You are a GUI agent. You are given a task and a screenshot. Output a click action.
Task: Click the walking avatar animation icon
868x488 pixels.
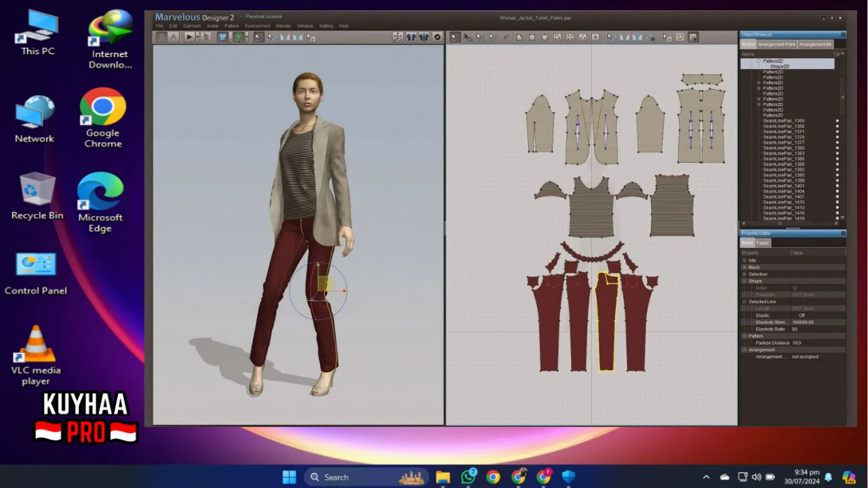coord(206,37)
